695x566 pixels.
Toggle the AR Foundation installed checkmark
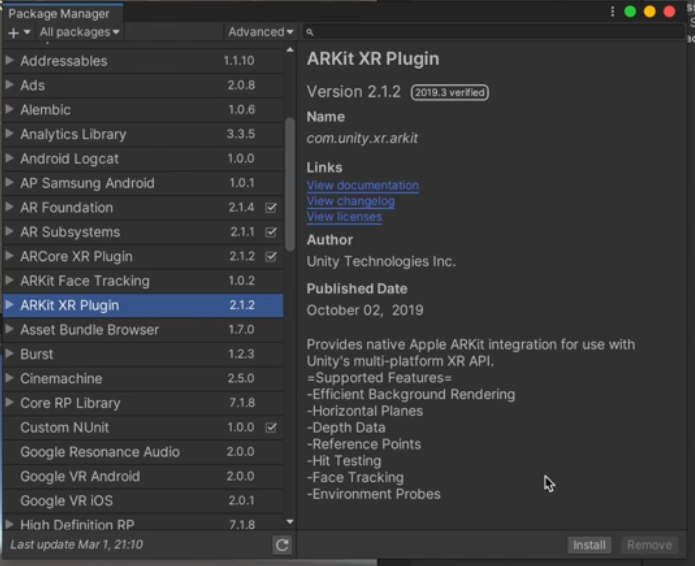pos(271,208)
